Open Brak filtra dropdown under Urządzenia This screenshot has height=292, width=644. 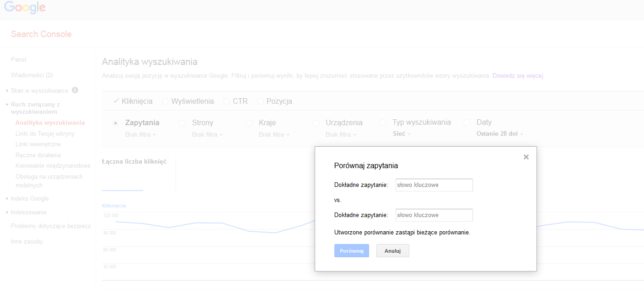341,135
